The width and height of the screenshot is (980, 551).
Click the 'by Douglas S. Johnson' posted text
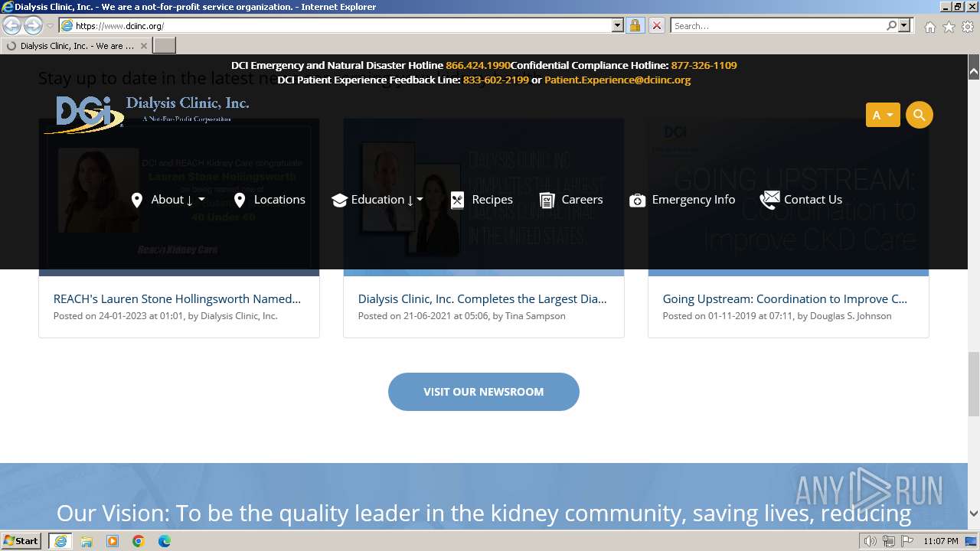(844, 316)
